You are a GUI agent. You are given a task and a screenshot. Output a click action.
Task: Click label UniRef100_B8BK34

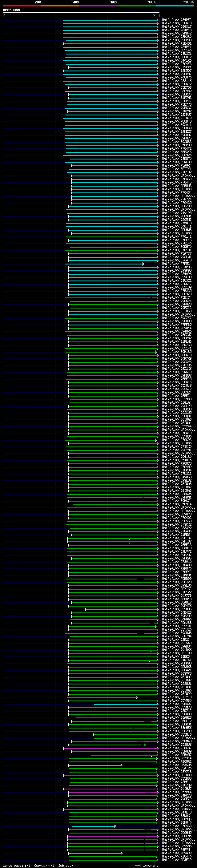click(177, 656)
